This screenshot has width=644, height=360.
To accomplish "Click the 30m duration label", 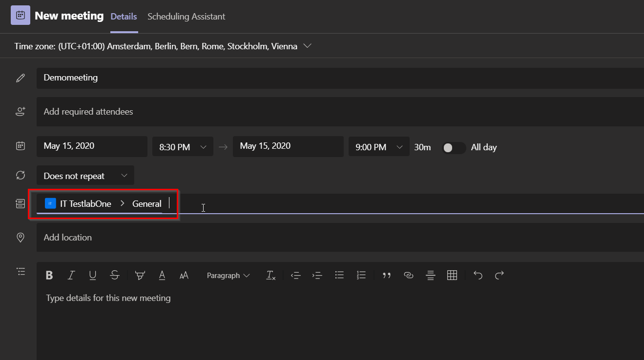I will [423, 147].
